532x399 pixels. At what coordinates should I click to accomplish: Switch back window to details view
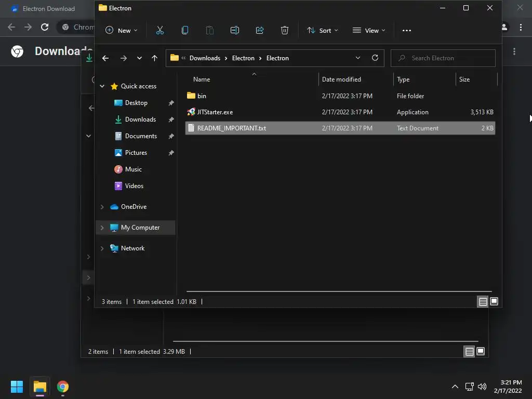pyautogui.click(x=469, y=352)
